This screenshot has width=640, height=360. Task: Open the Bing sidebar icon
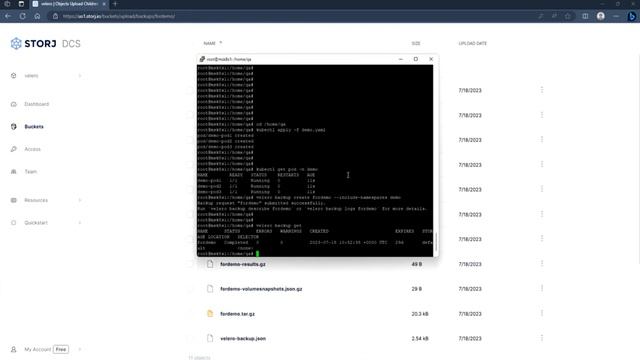(x=632, y=16)
